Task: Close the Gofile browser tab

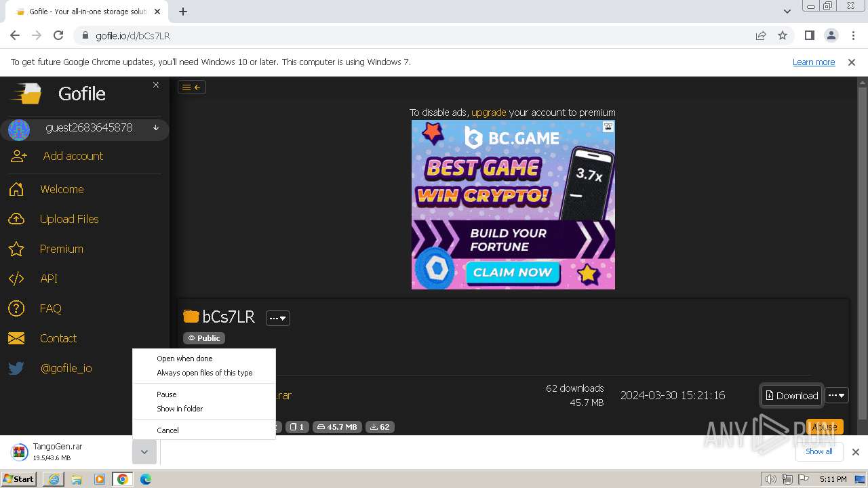Action: point(158,12)
